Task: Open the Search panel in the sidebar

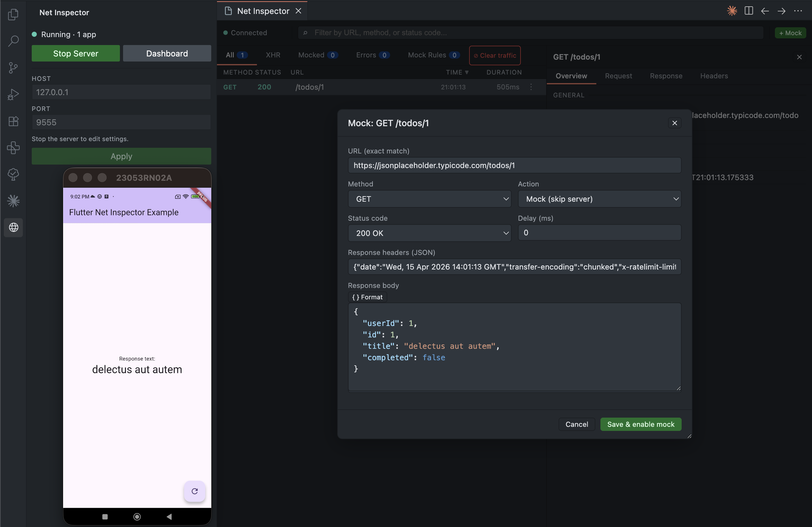Action: (13, 41)
